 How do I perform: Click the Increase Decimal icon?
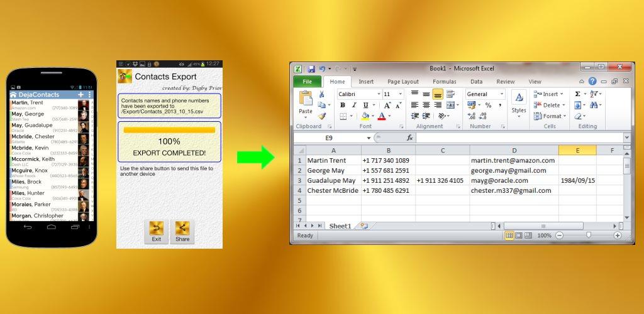(472, 116)
